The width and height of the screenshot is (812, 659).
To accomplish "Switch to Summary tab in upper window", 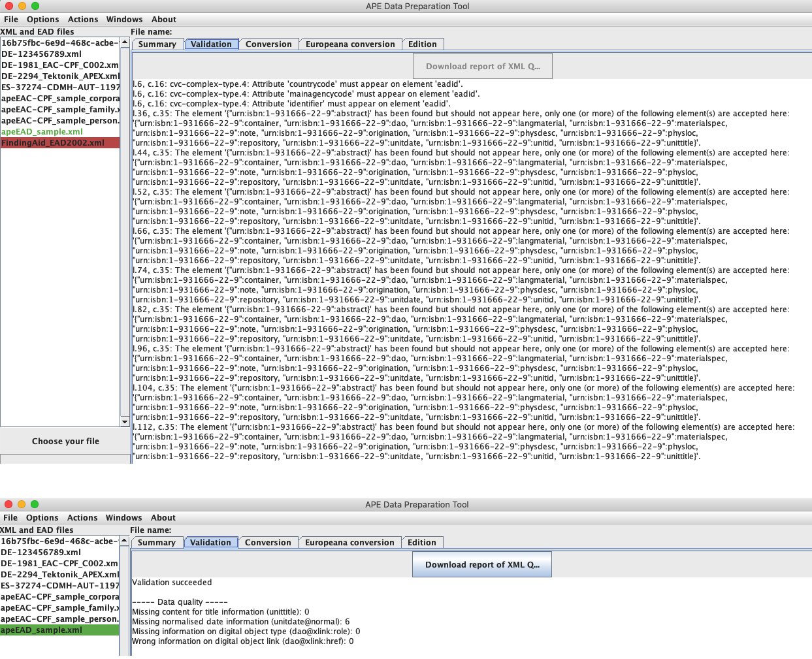I will click(x=157, y=44).
